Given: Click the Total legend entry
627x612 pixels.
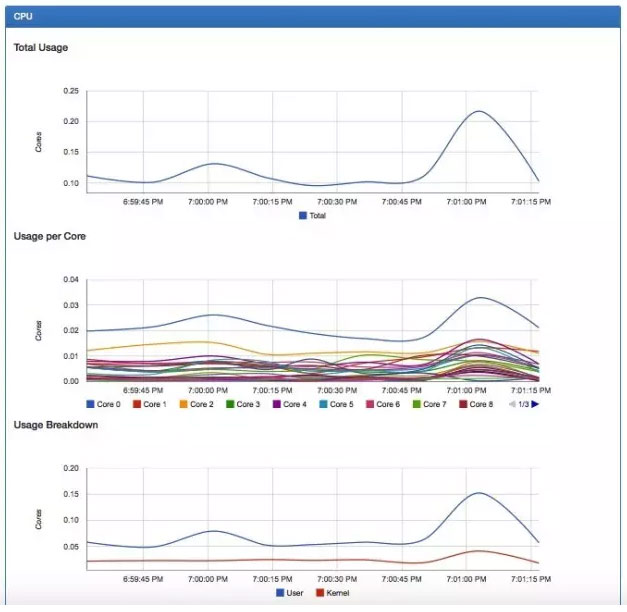Looking at the screenshot, I should [x=312, y=216].
